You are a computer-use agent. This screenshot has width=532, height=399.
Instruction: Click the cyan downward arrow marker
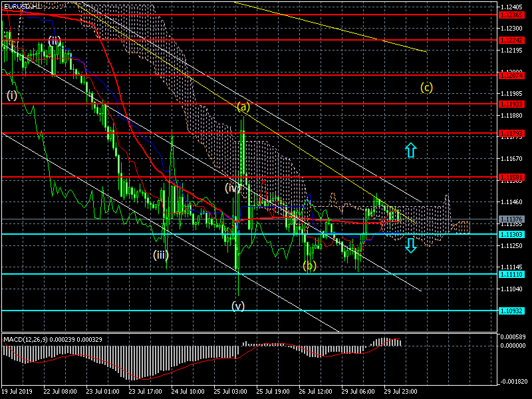pyautogui.click(x=411, y=245)
